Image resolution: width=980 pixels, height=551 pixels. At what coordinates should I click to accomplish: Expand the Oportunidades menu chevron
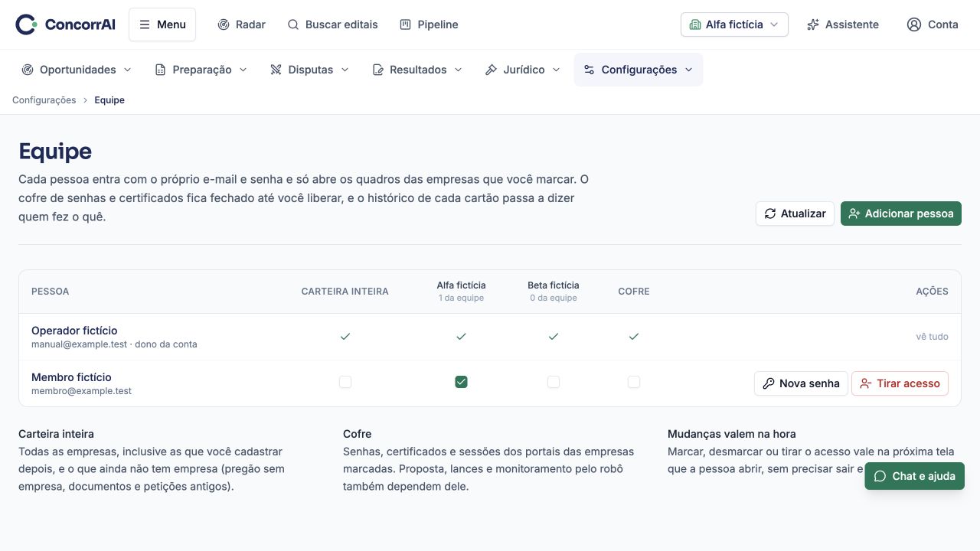click(x=128, y=70)
